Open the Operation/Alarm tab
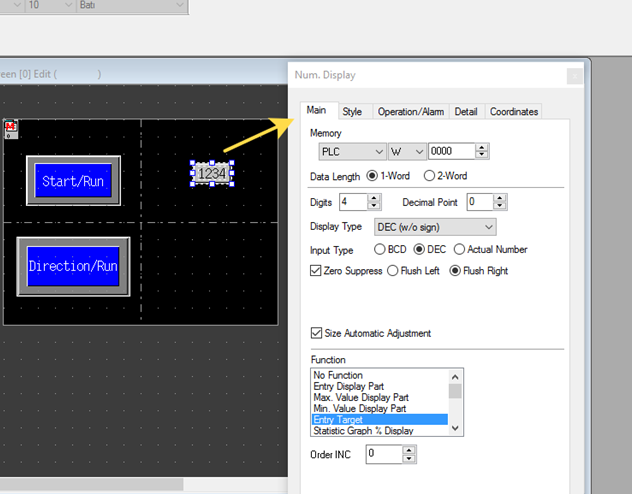This screenshot has height=494, width=632. [410, 111]
